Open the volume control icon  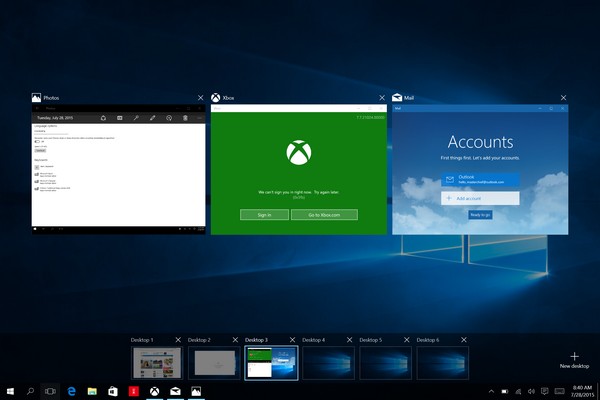(x=531, y=391)
